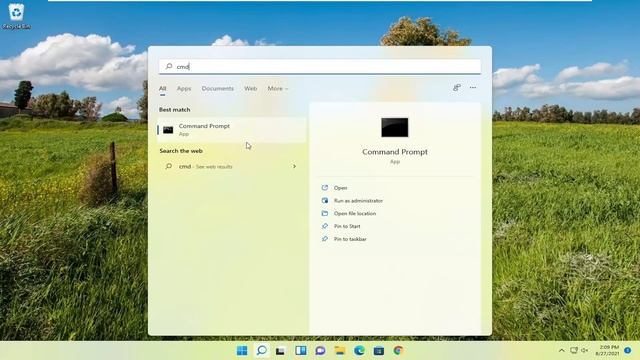Show hidden system tray icons chevron

(x=562, y=351)
